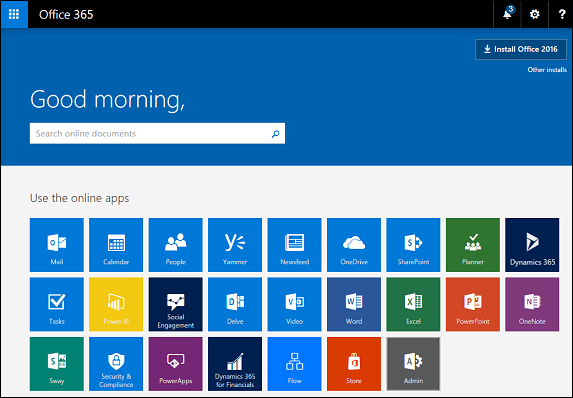Image resolution: width=573 pixels, height=398 pixels.
Task: Launch the Yammer tile
Action: 235,245
